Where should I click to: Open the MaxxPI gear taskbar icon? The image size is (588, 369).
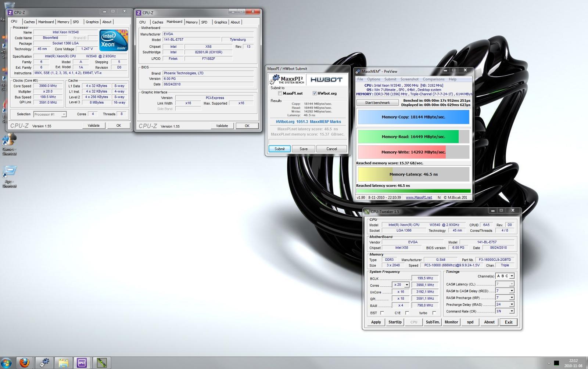point(44,363)
